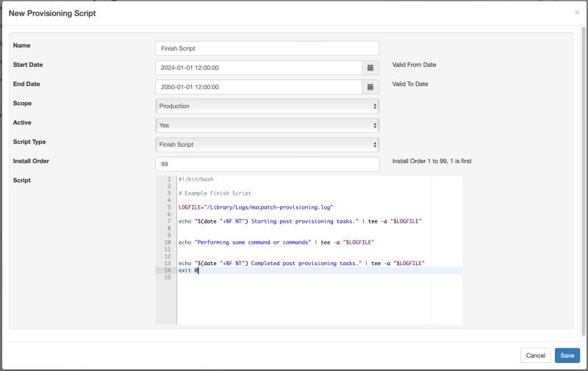The image size is (588, 371).
Task: Click the 'Script Type' field label
Action: pyautogui.click(x=29, y=142)
